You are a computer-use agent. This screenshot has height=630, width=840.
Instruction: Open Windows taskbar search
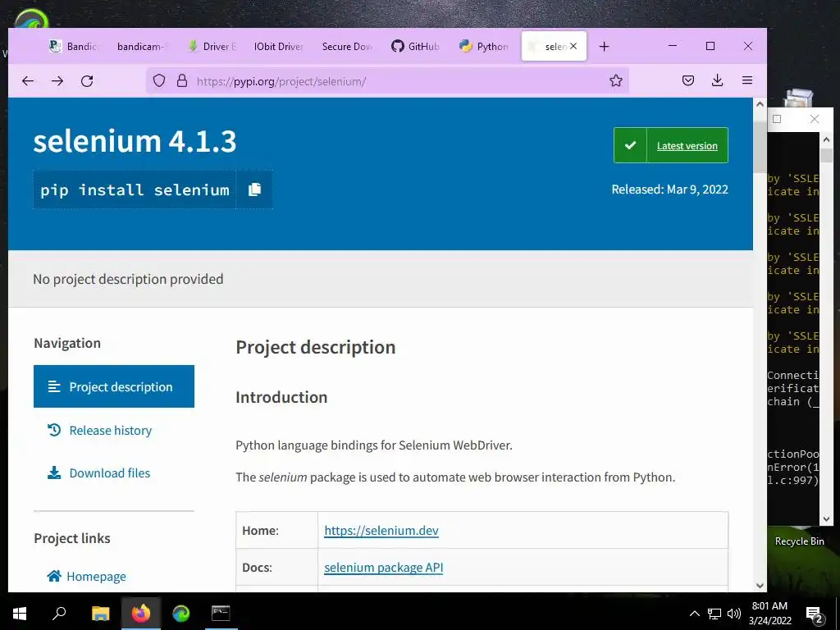[x=59, y=613]
